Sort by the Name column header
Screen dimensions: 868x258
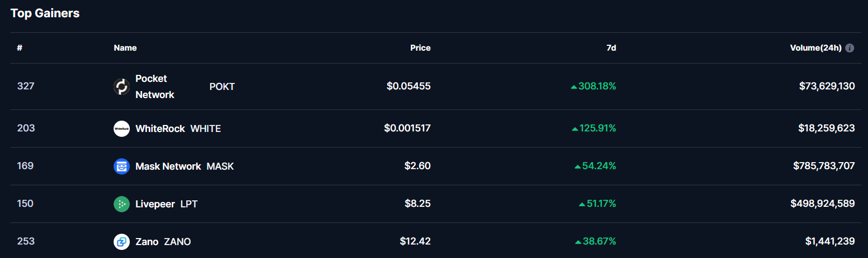[125, 48]
